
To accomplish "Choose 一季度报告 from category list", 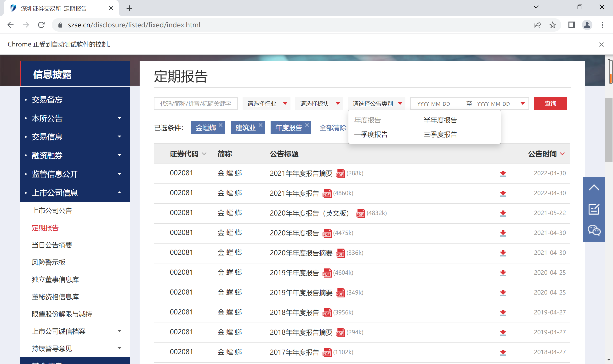I will [371, 134].
